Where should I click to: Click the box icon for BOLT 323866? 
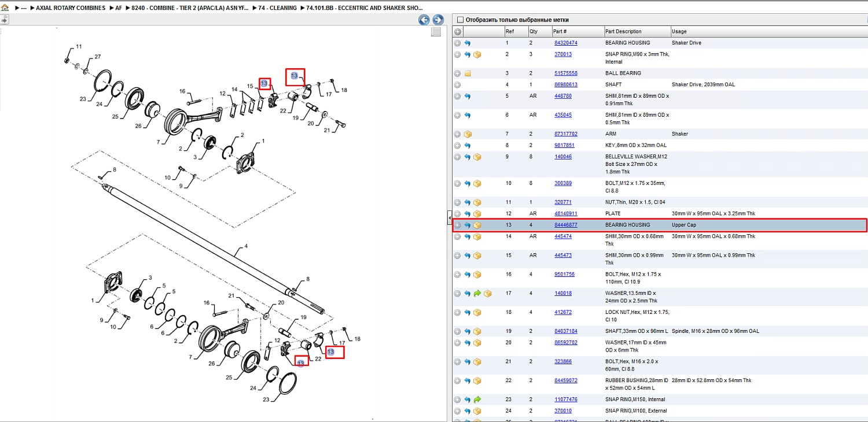pyautogui.click(x=477, y=362)
